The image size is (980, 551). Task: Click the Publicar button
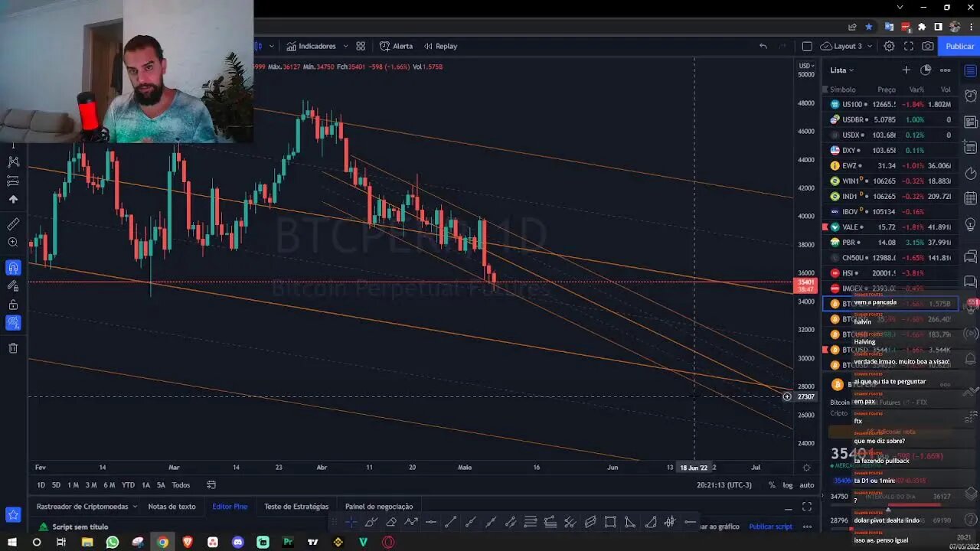click(x=959, y=46)
